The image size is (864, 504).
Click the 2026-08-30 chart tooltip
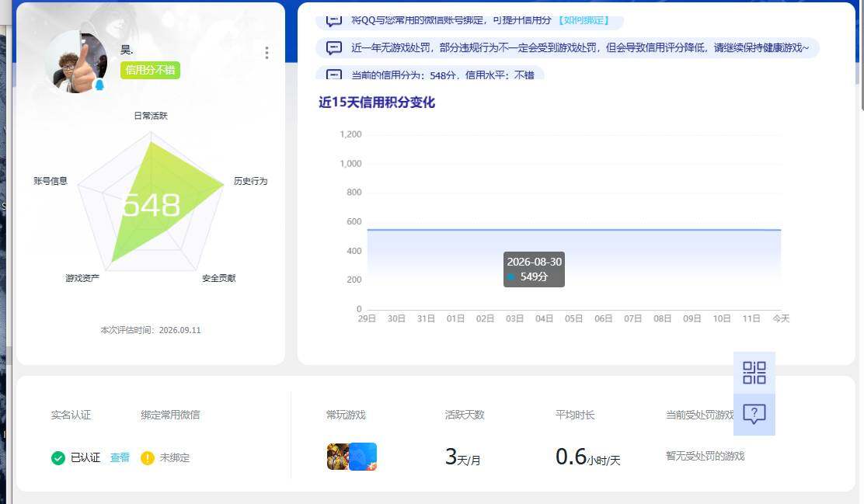click(534, 269)
